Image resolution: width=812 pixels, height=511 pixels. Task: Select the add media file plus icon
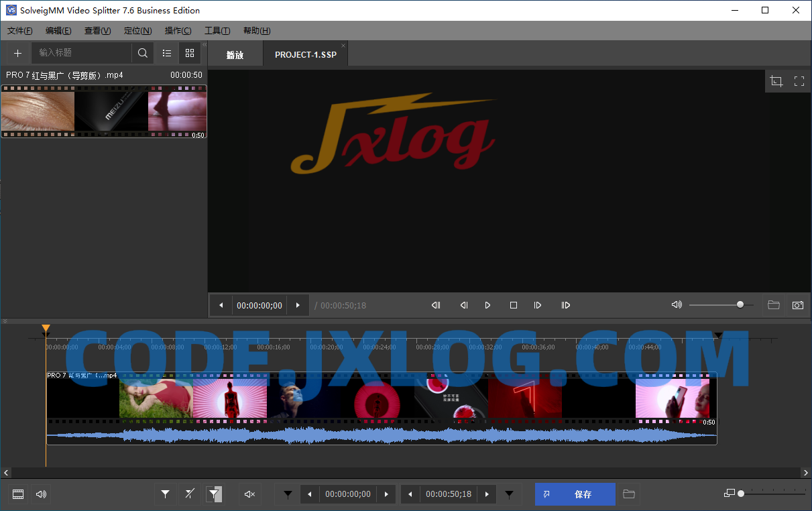click(17, 53)
